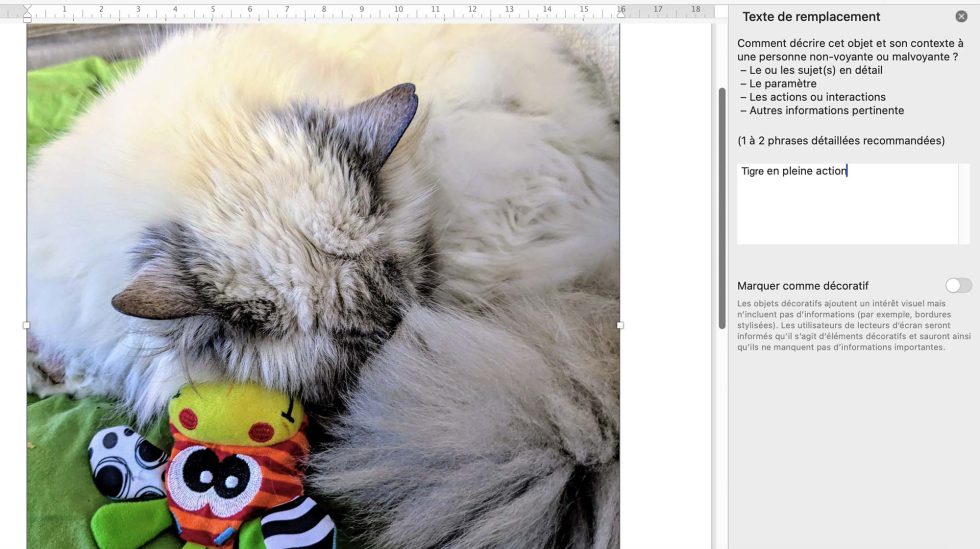Click the decorative objects explanation paragraph
The height and width of the screenshot is (549, 980).
coord(853,325)
